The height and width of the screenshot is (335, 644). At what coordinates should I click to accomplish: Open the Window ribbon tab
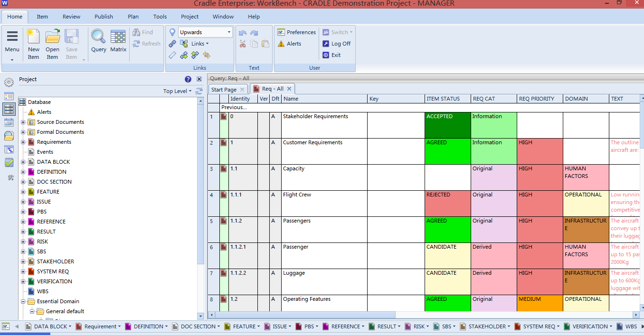223,17
